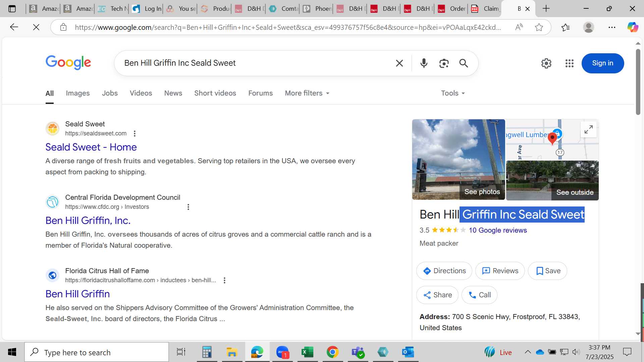Open Seald Sweet - Home link

click(x=91, y=147)
